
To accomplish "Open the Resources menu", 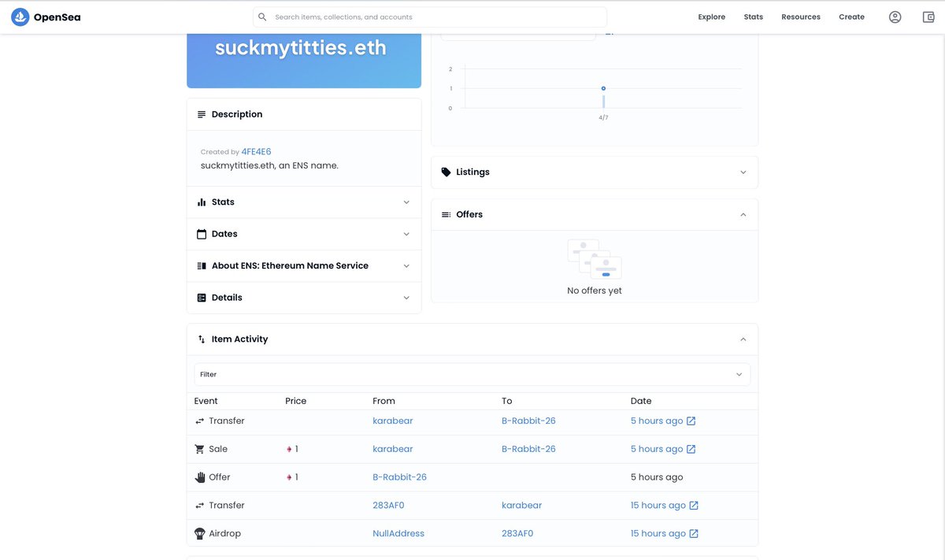I will click(x=801, y=17).
